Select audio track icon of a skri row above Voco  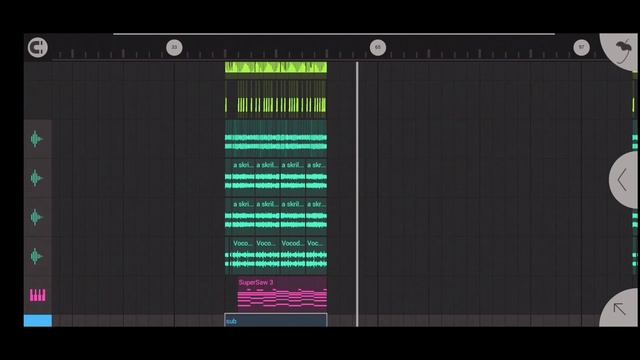[36, 217]
